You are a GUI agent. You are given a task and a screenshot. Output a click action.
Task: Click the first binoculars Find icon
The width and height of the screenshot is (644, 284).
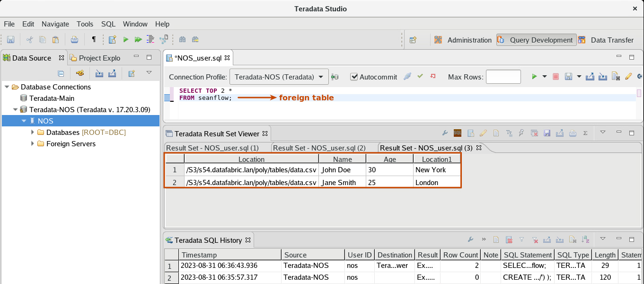pyautogui.click(x=182, y=40)
